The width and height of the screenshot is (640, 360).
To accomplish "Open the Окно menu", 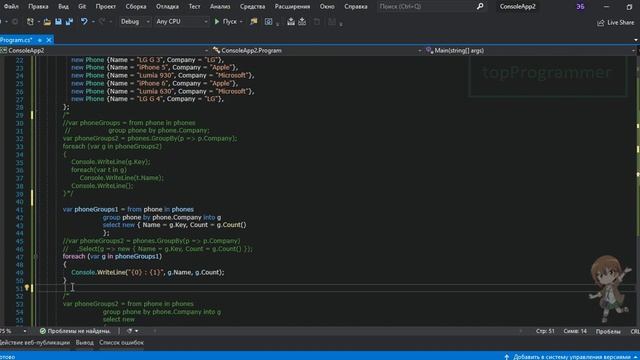I will tap(327, 7).
